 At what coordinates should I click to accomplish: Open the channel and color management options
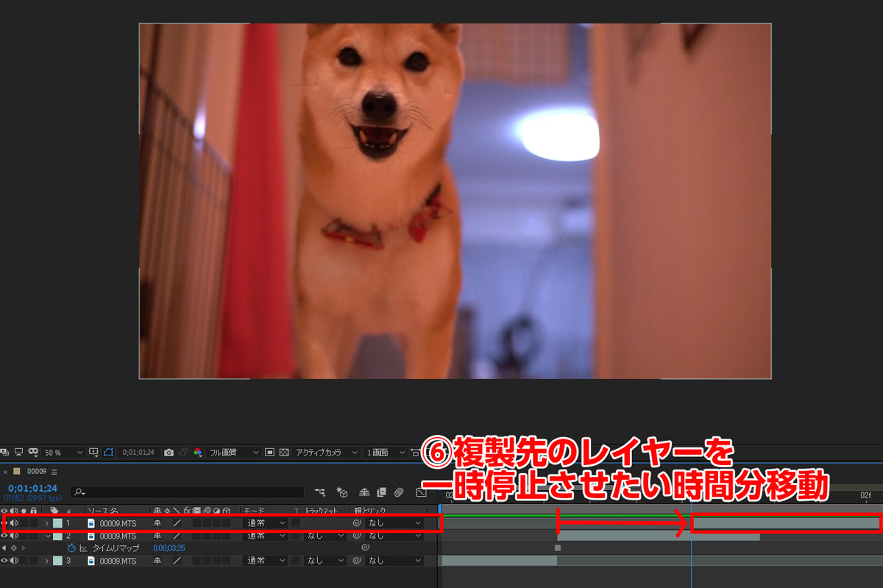(x=199, y=453)
